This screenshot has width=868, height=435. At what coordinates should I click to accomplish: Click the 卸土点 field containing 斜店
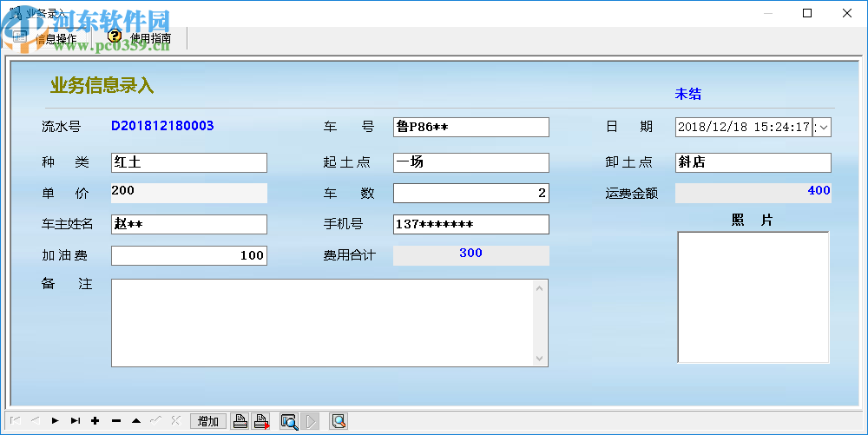point(753,162)
